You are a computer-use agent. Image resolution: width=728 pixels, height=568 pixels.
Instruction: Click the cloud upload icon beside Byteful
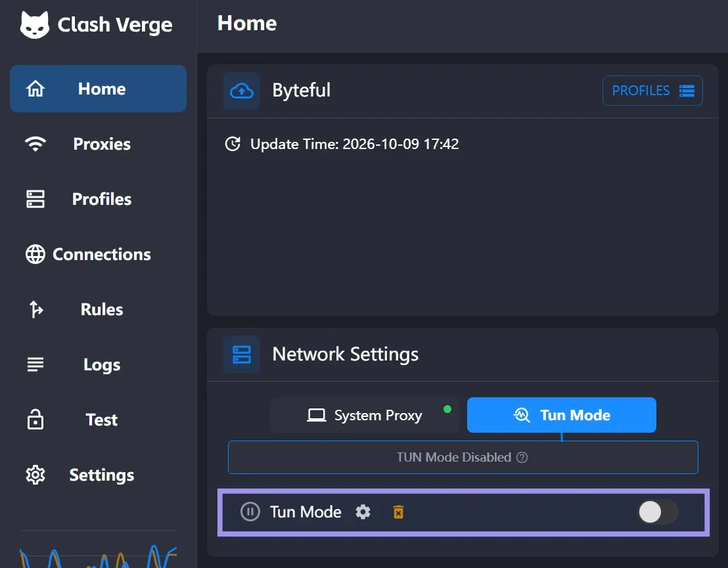pyautogui.click(x=241, y=91)
